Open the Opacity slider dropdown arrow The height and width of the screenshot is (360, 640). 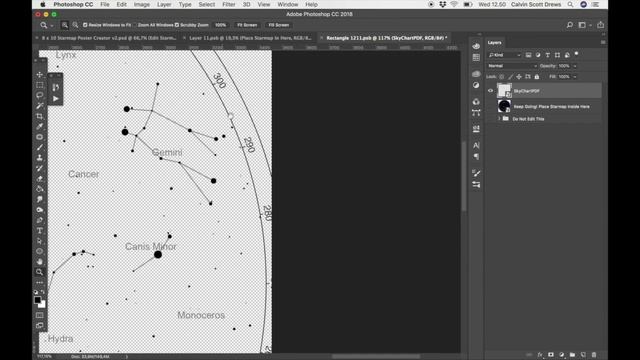(575, 66)
